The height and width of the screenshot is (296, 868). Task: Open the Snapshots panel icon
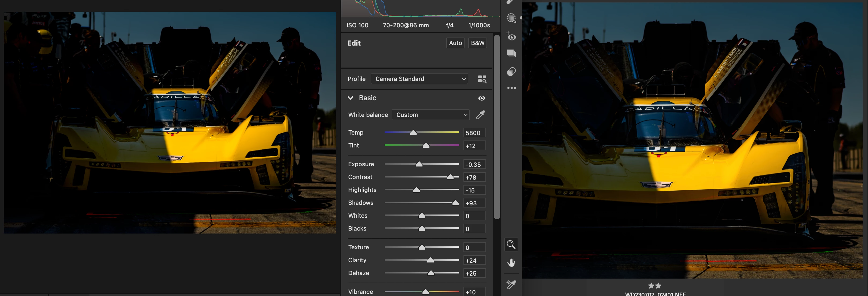511,53
